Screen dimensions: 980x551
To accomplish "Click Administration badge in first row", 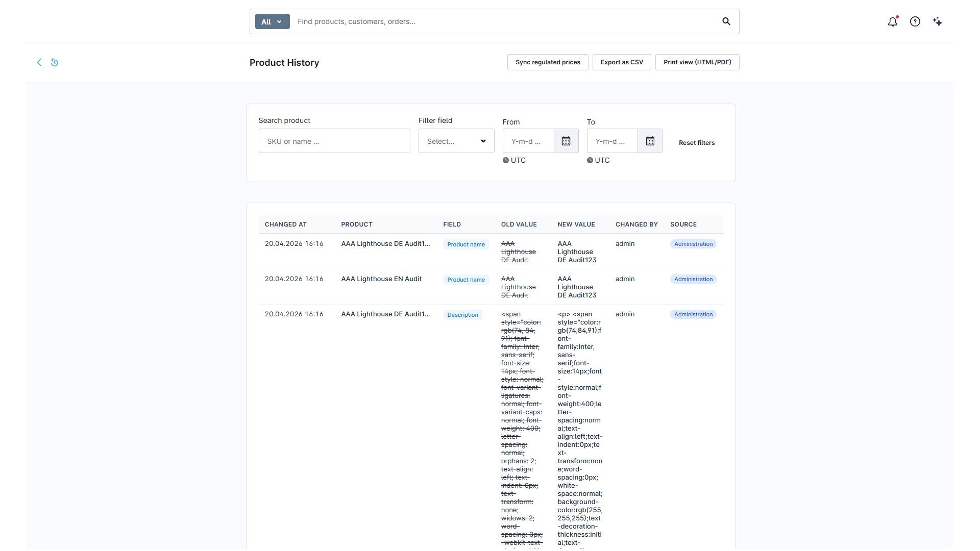I will (x=693, y=244).
